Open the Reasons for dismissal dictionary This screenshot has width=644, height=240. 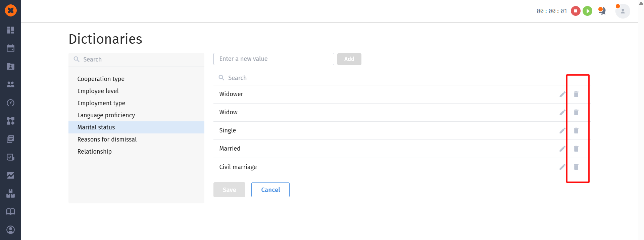(x=107, y=139)
